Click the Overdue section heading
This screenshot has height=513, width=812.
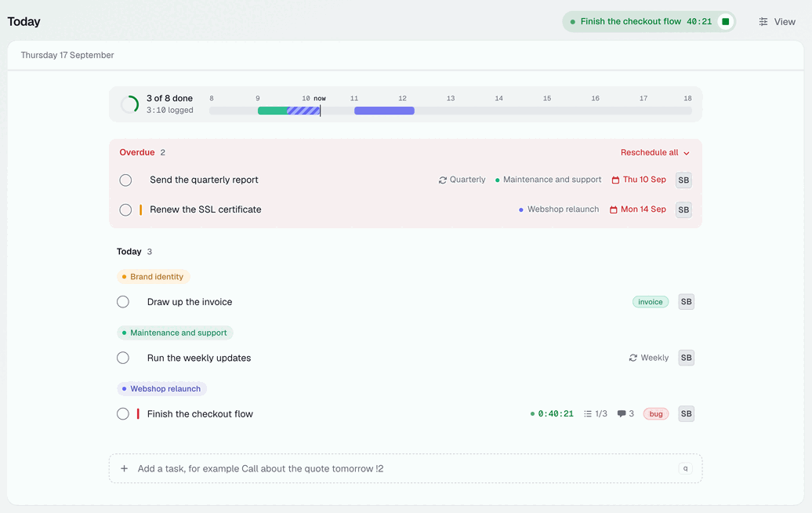pyautogui.click(x=137, y=152)
